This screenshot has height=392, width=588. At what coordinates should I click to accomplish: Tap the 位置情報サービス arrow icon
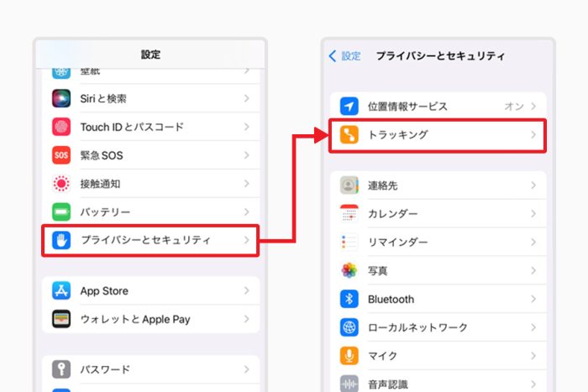(349, 107)
